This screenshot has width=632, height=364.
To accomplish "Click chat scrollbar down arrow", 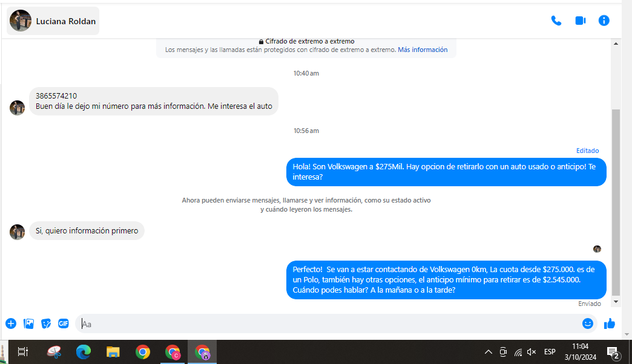I will (616, 302).
